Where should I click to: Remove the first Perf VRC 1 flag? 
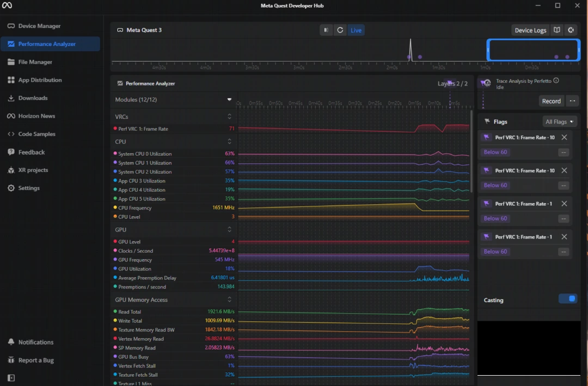pyautogui.click(x=564, y=137)
